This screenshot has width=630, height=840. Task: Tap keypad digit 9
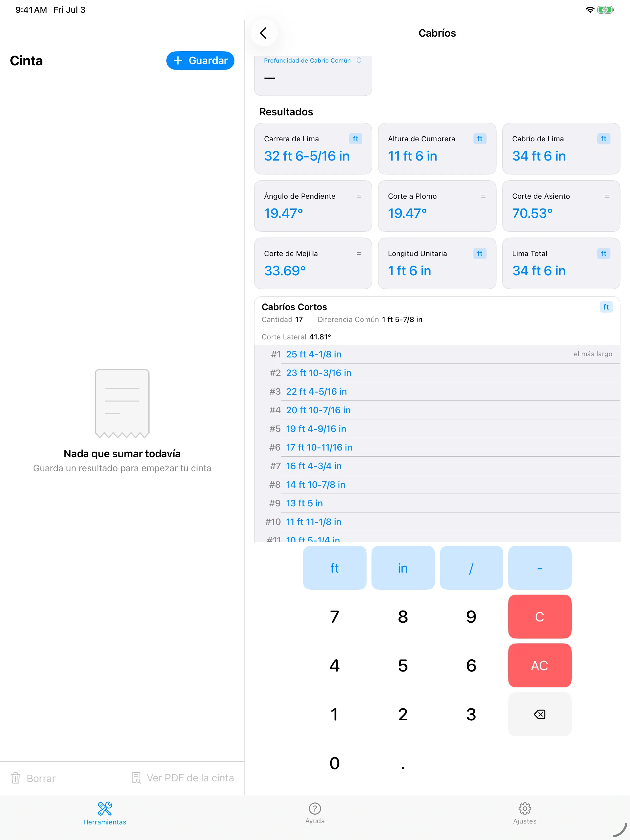click(x=471, y=617)
